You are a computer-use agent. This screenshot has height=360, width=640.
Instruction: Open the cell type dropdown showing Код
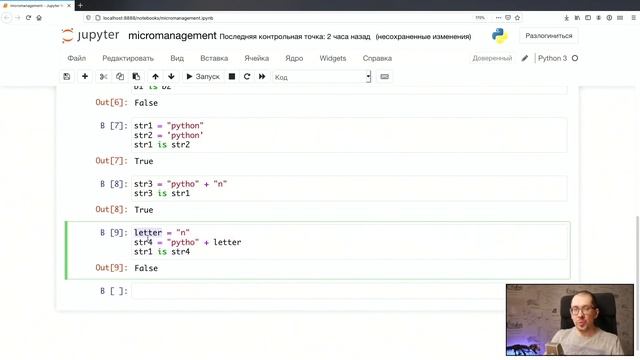(x=322, y=77)
